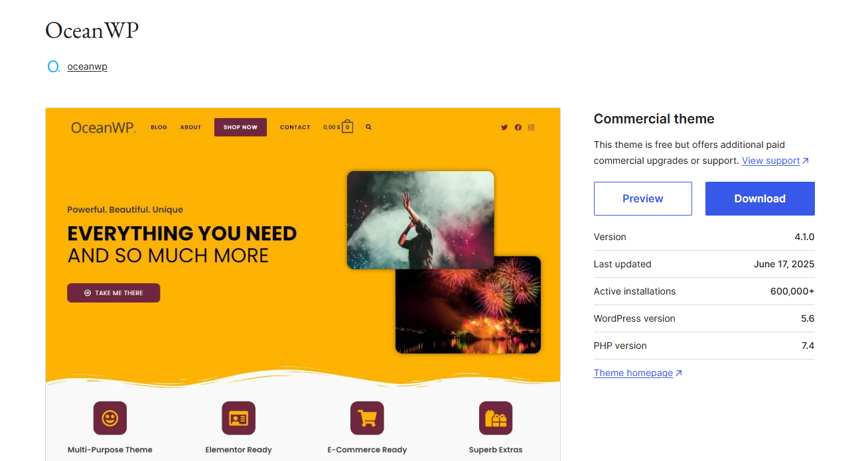Click the Download button
Viewport: 868px width, 461px height.
pyautogui.click(x=760, y=198)
